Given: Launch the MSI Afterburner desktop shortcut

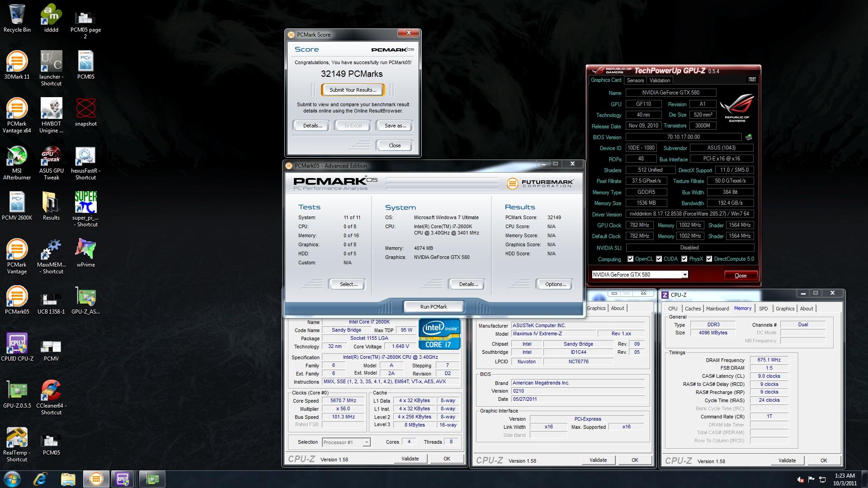Looking at the screenshot, I should click(17, 162).
